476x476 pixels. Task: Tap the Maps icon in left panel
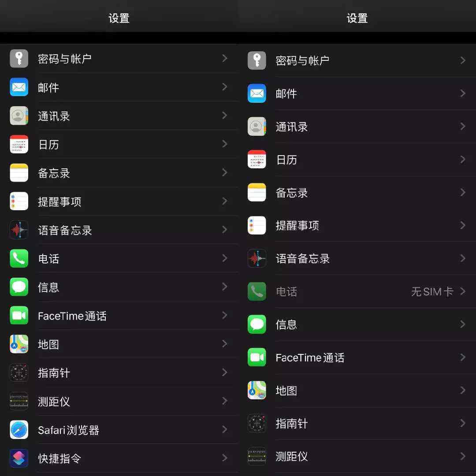click(x=19, y=344)
